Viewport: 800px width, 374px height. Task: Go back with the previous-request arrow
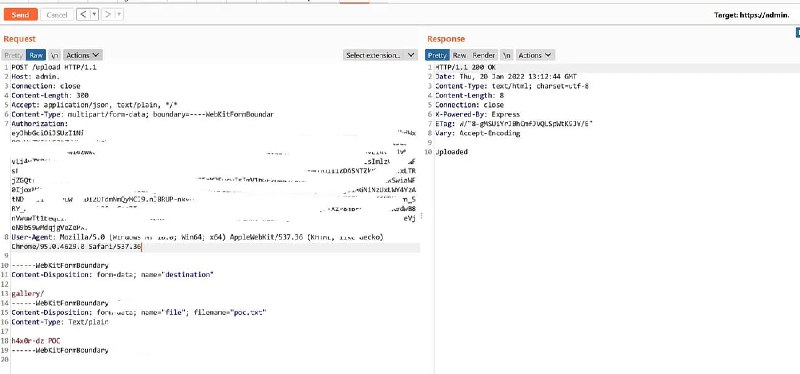point(83,15)
